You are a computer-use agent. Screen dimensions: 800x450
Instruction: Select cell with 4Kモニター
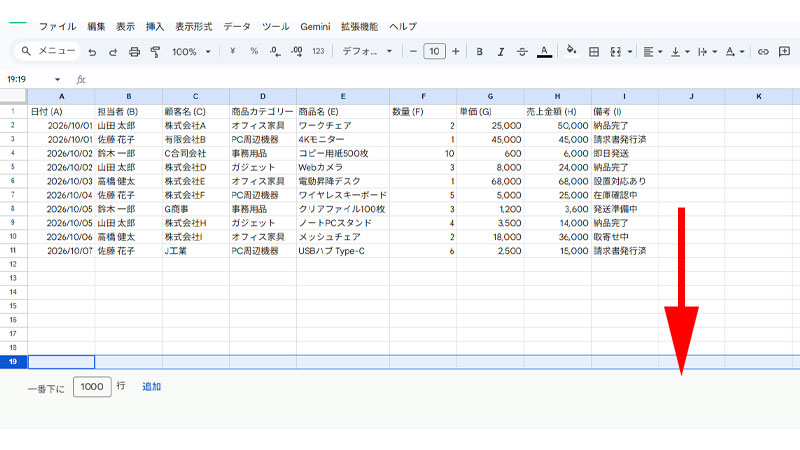(x=343, y=139)
